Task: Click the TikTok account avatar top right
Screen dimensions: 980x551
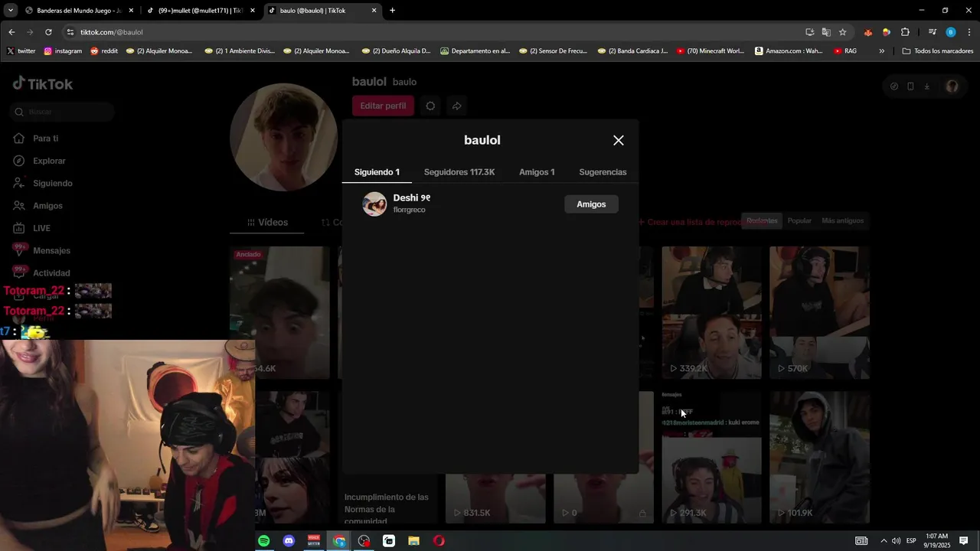Action: [952, 86]
